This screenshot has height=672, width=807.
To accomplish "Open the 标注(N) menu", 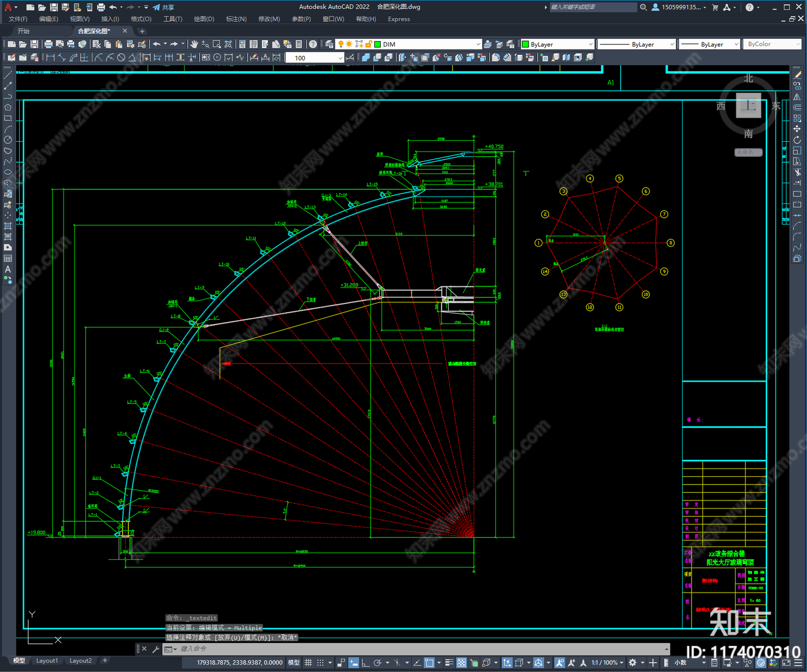I will pos(236,19).
